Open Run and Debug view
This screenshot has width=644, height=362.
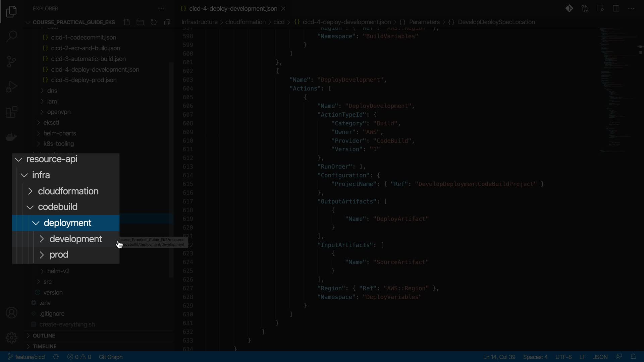pyautogui.click(x=11, y=87)
